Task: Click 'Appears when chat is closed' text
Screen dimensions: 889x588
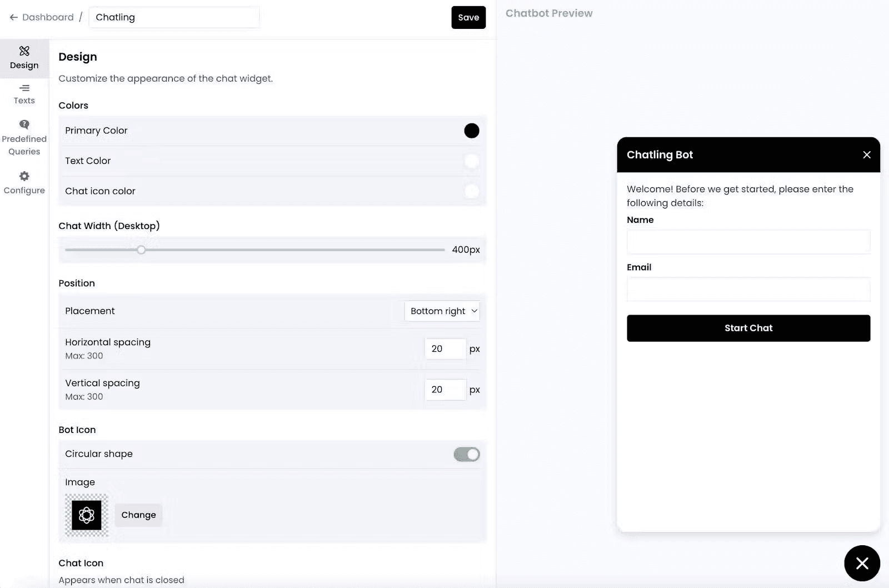Action: [x=121, y=580]
